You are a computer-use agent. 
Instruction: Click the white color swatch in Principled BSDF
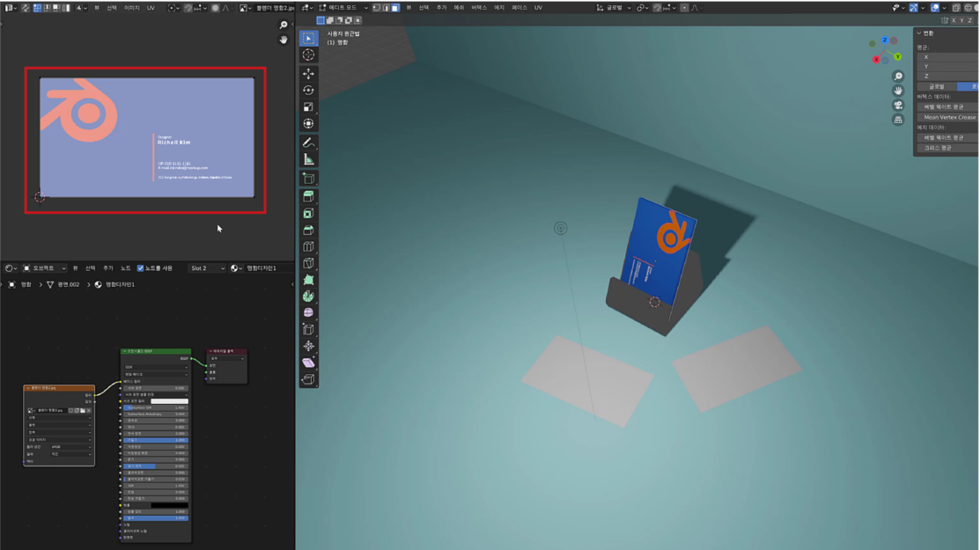(169, 400)
